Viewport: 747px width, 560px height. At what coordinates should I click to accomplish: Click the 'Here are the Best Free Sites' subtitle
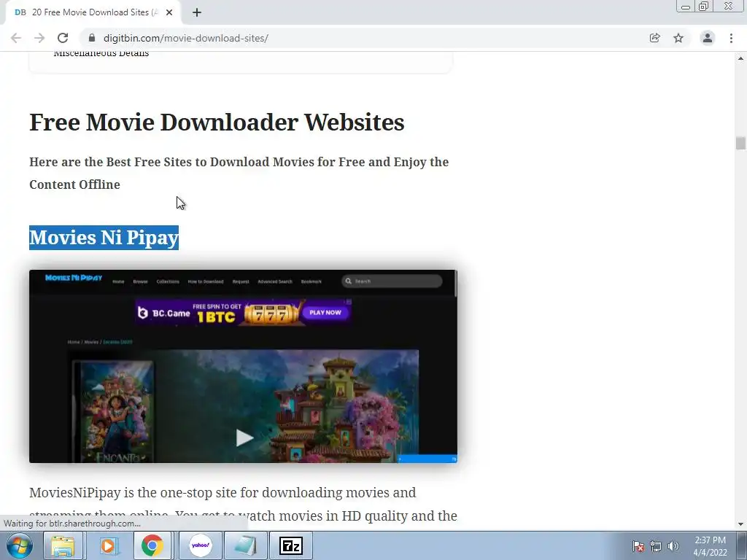point(239,173)
